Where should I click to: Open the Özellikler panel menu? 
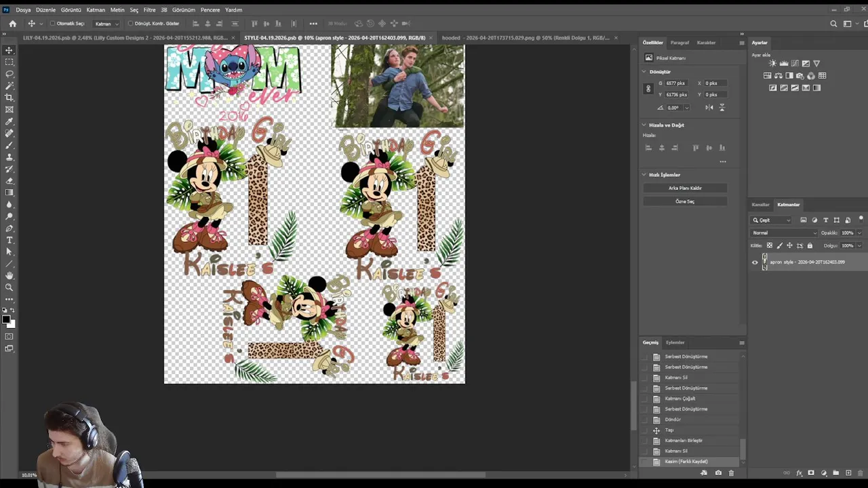pyautogui.click(x=742, y=43)
